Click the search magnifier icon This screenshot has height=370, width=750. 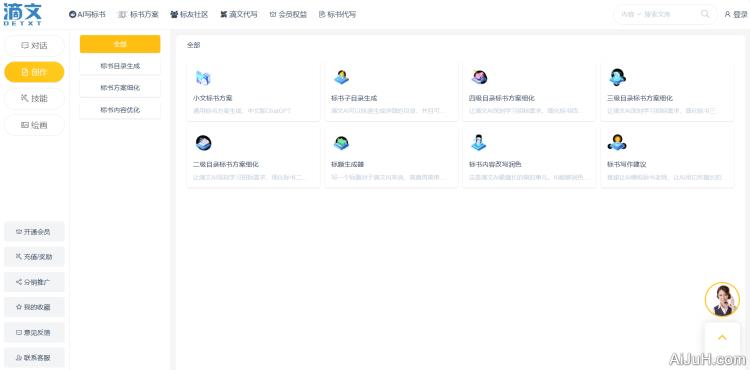tap(705, 14)
